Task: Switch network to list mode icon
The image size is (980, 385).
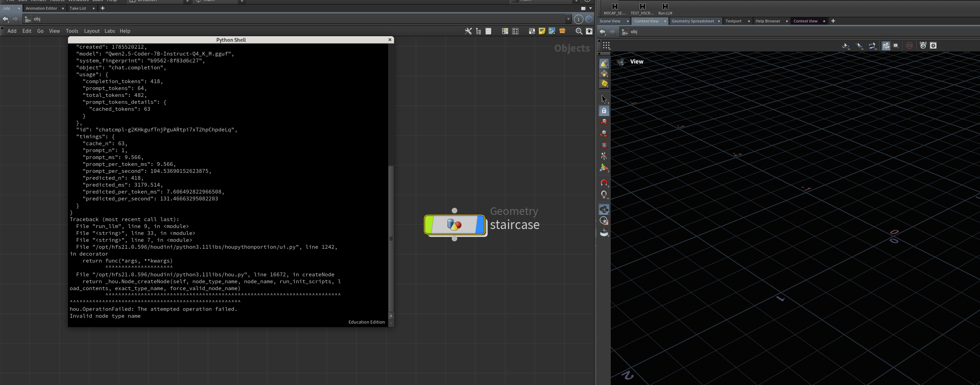Action: [x=489, y=31]
